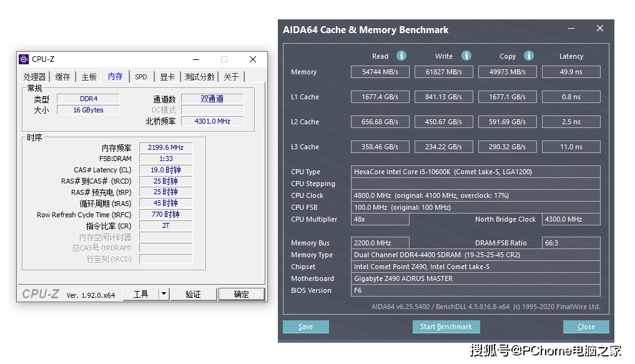Click Memory Read value 54744 MB/s
635x364 pixels.
[x=380, y=72]
